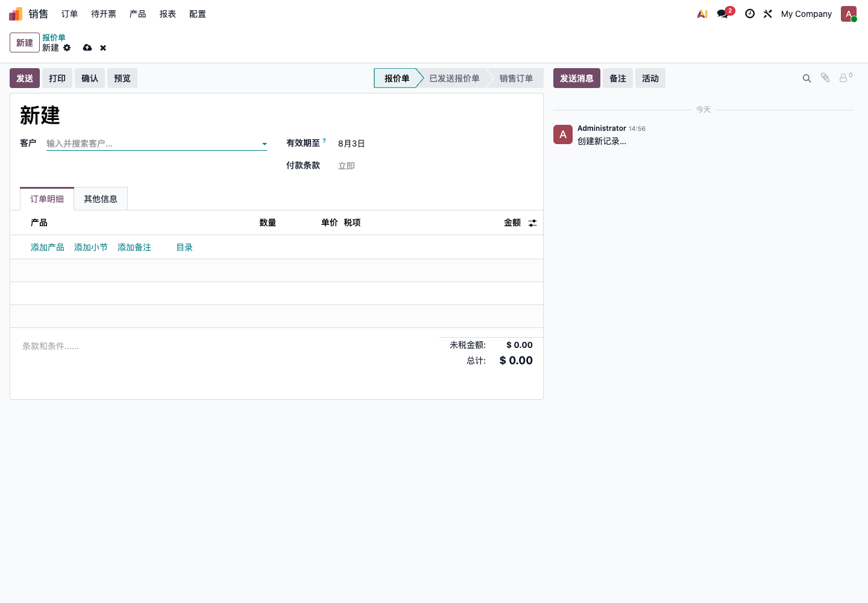Expand the customer dropdown arrow

click(264, 144)
